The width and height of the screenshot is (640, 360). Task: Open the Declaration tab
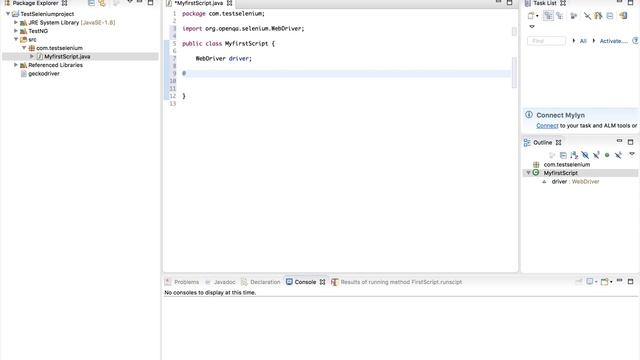[x=265, y=282]
